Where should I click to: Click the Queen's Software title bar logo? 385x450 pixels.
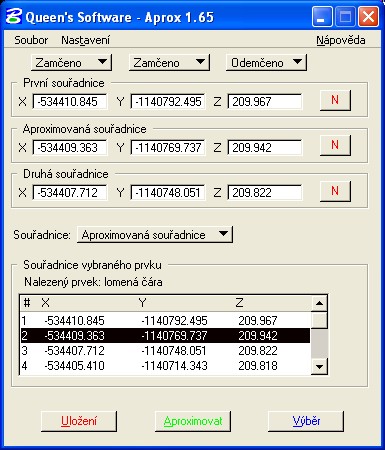click(x=14, y=16)
